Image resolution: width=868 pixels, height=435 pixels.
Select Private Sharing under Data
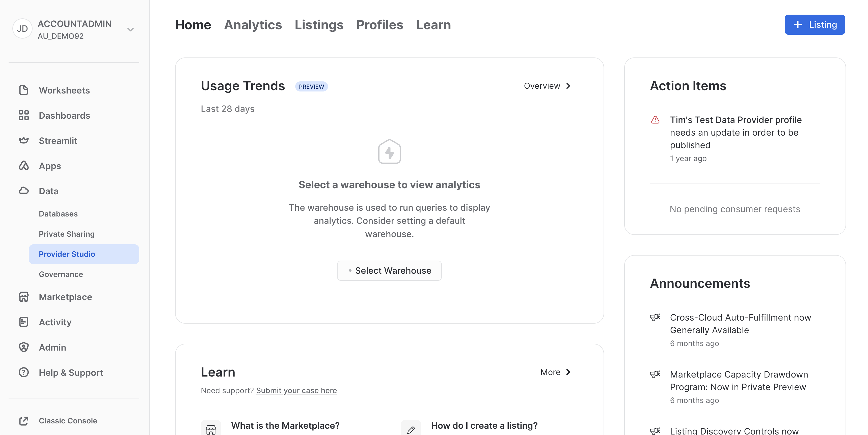66,234
